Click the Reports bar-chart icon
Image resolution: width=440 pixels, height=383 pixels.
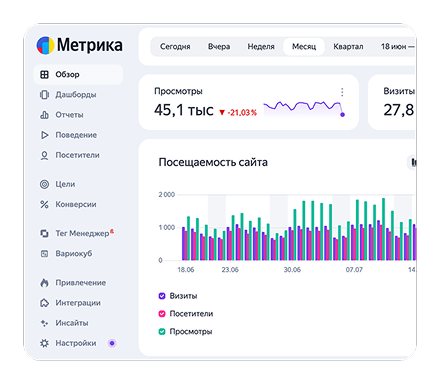coord(44,115)
